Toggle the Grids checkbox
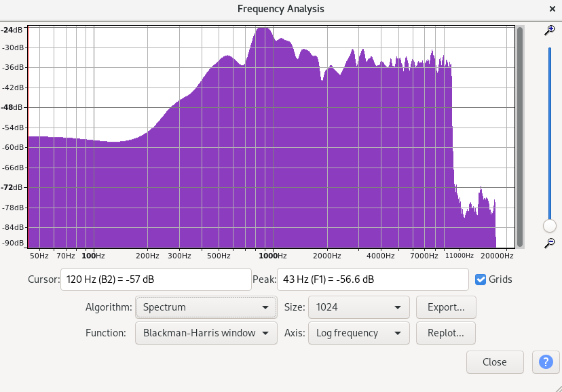562x392 pixels. pos(481,279)
